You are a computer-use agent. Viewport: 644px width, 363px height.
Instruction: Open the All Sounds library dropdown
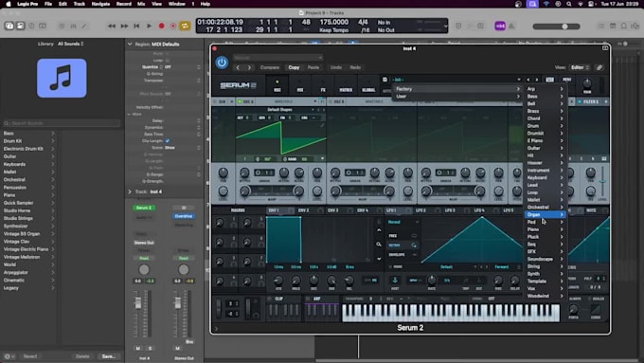(71, 44)
